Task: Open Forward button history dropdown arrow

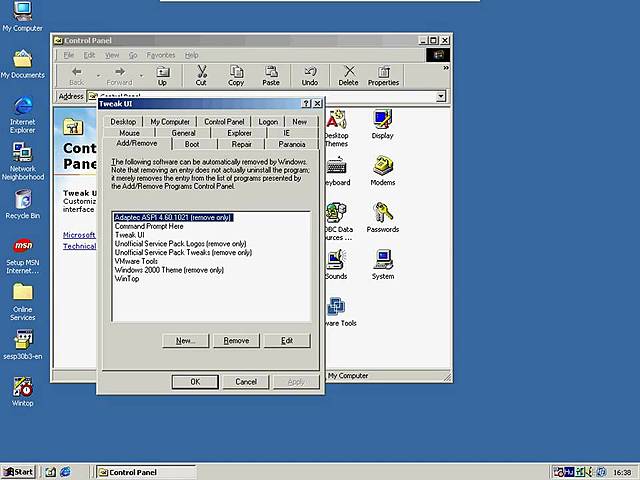Action: click(141, 76)
